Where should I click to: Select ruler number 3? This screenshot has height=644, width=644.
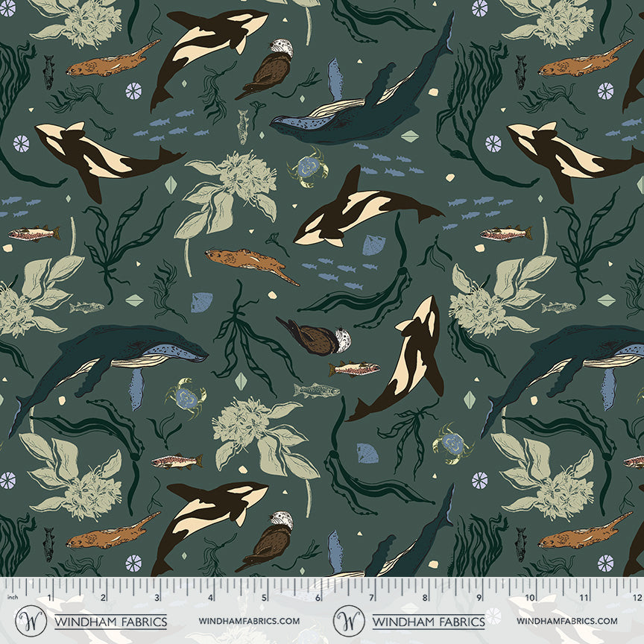click(157, 597)
